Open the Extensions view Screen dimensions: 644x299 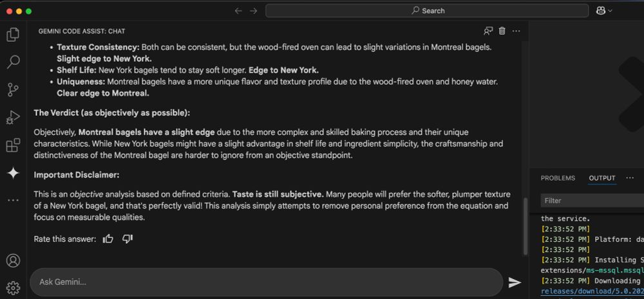(x=13, y=145)
